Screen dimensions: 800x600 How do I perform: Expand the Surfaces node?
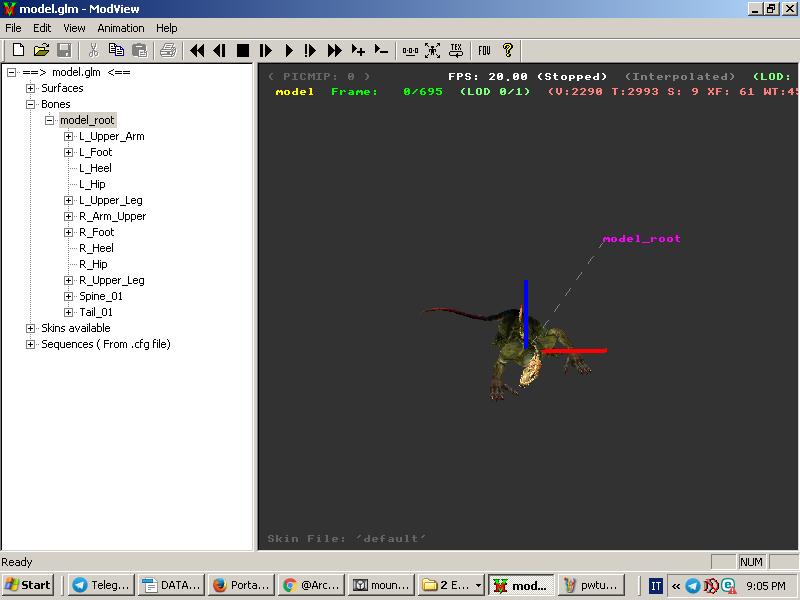(x=31, y=88)
